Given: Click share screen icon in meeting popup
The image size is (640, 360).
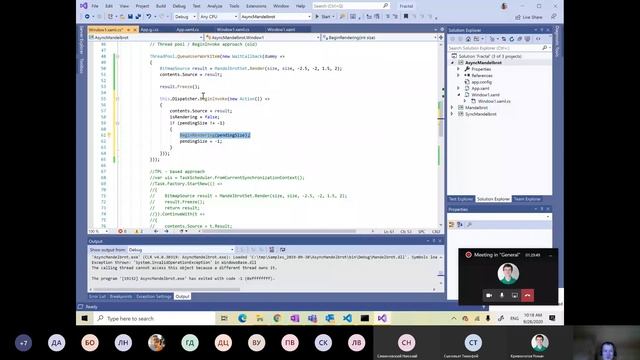Looking at the screenshot, I should click(515, 295).
